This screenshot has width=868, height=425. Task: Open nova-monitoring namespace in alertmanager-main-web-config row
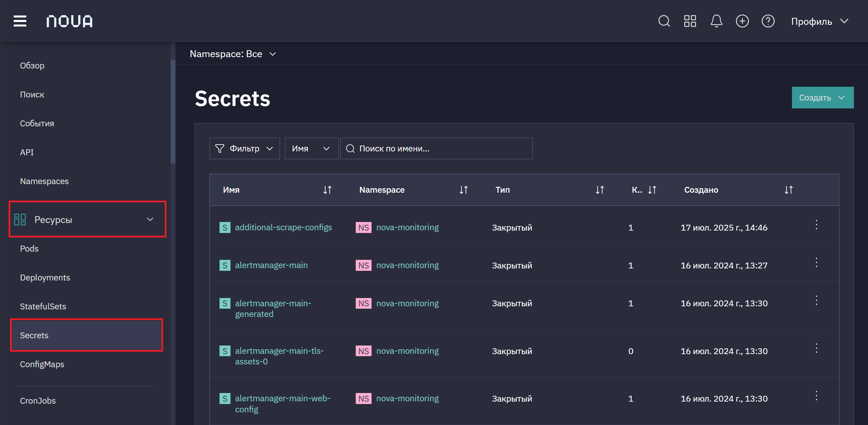click(408, 398)
